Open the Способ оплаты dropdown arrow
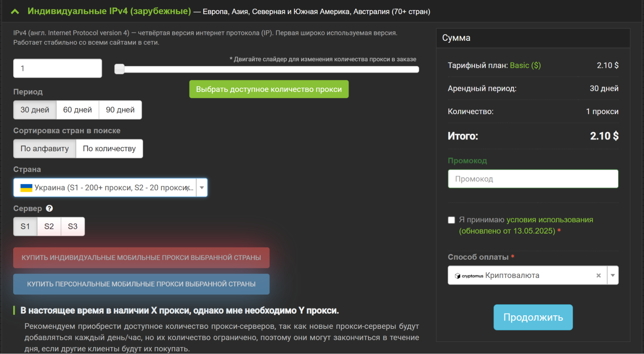 (x=613, y=275)
